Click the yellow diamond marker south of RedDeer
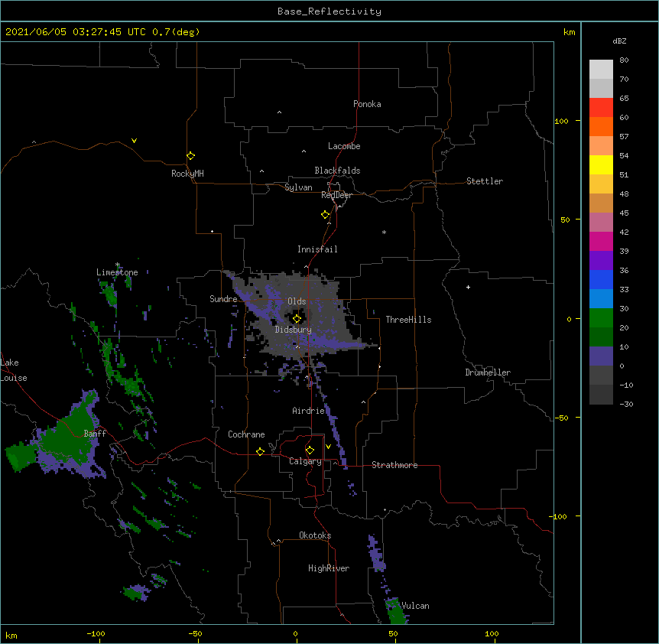This screenshot has width=659, height=644. point(326,215)
